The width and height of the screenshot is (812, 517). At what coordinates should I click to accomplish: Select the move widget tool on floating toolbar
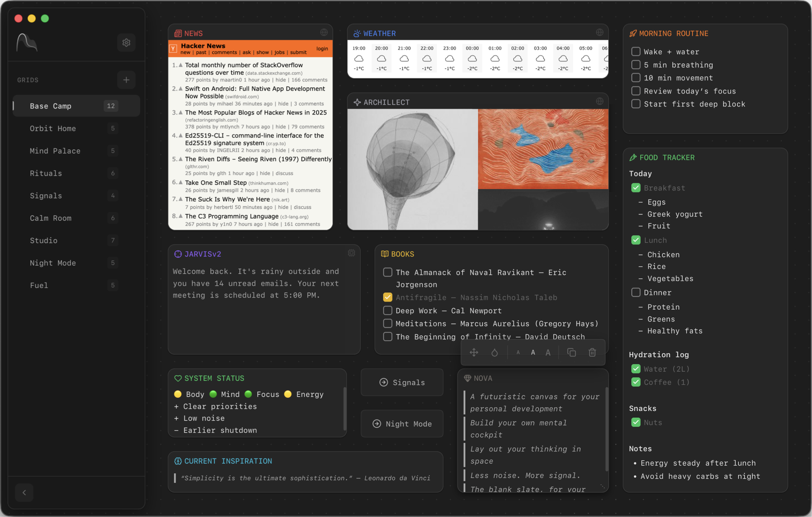[x=474, y=352]
